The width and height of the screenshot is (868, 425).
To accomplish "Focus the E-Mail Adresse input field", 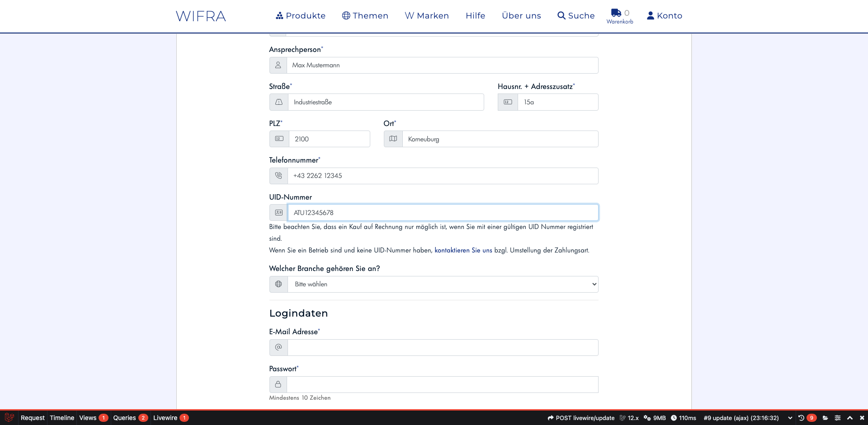I will coord(443,347).
